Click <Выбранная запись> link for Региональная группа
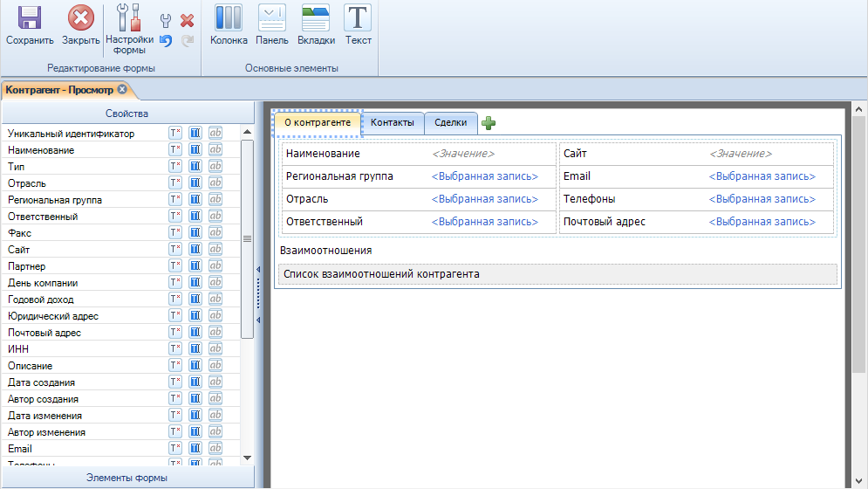 click(485, 176)
